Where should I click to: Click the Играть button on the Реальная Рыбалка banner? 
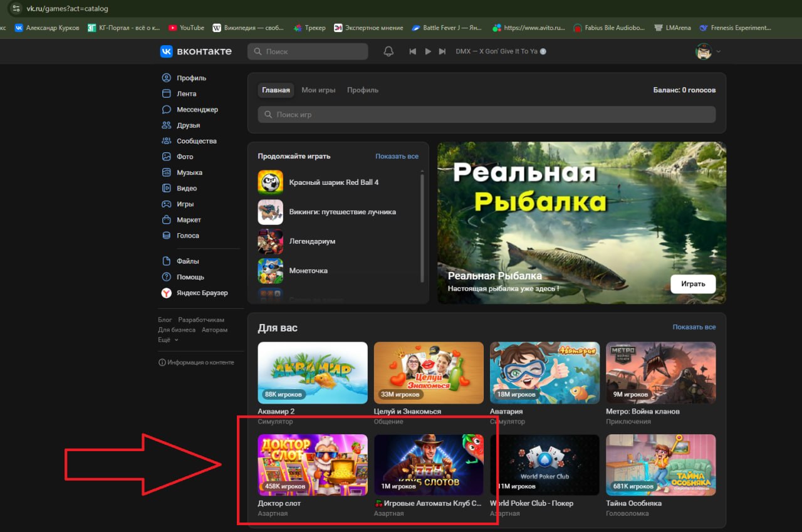693,284
